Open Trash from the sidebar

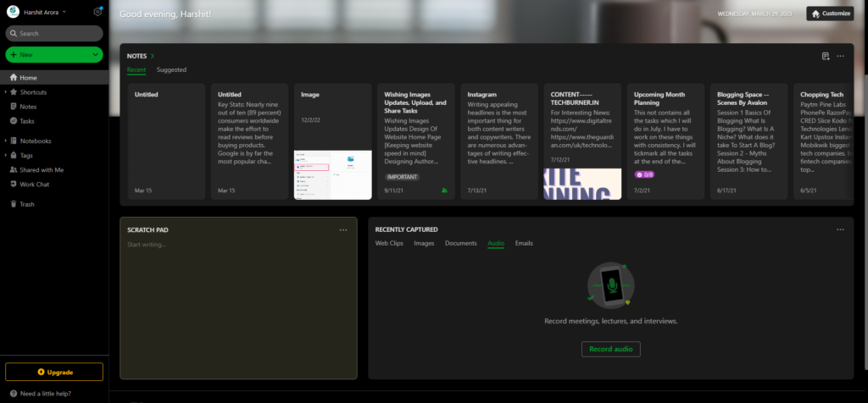tap(27, 204)
